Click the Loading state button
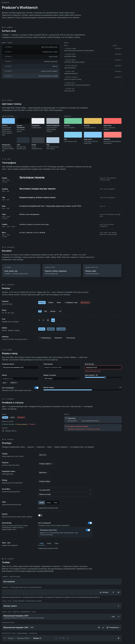Viewport: 135px width, 644px height. [x=61, y=329]
